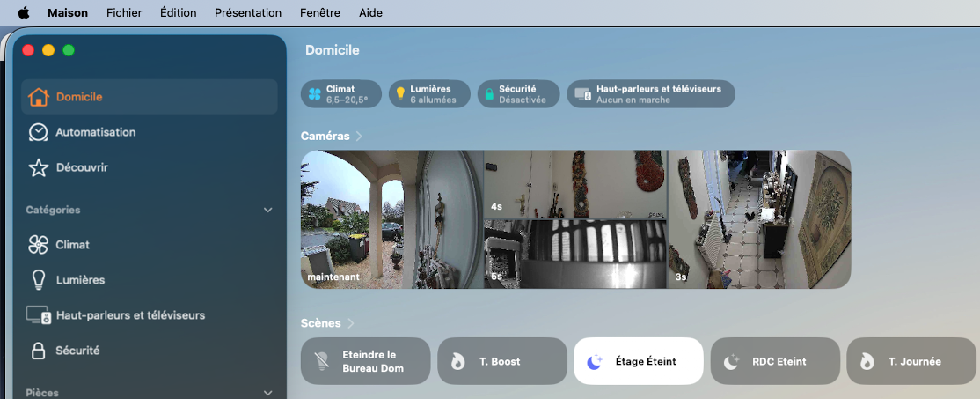This screenshot has height=399, width=980.
Task: Open the Sécurité Désactivée status pill
Action: 519,94
